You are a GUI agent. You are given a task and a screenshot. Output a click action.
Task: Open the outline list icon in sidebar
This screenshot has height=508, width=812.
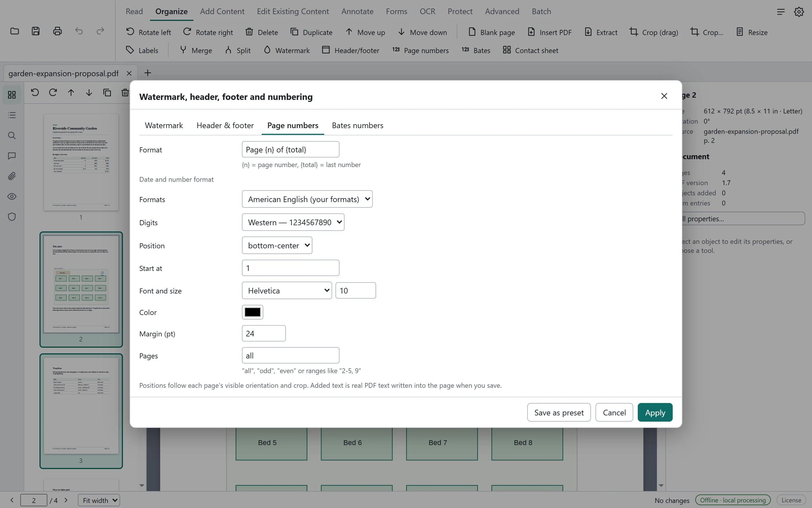point(12,115)
